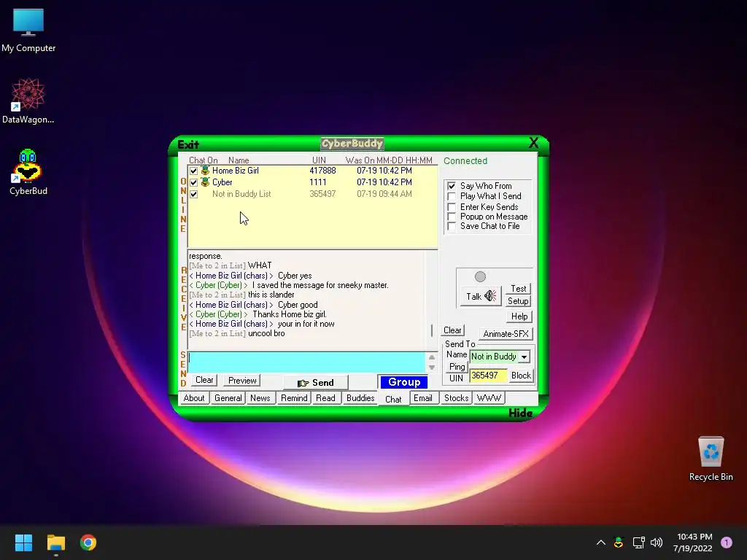Click the Test voice button
747x560 pixels.
tap(519, 289)
